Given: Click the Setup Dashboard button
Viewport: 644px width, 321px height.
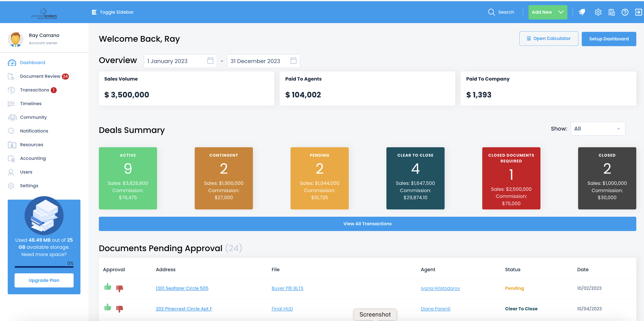Looking at the screenshot, I should coord(609,39).
